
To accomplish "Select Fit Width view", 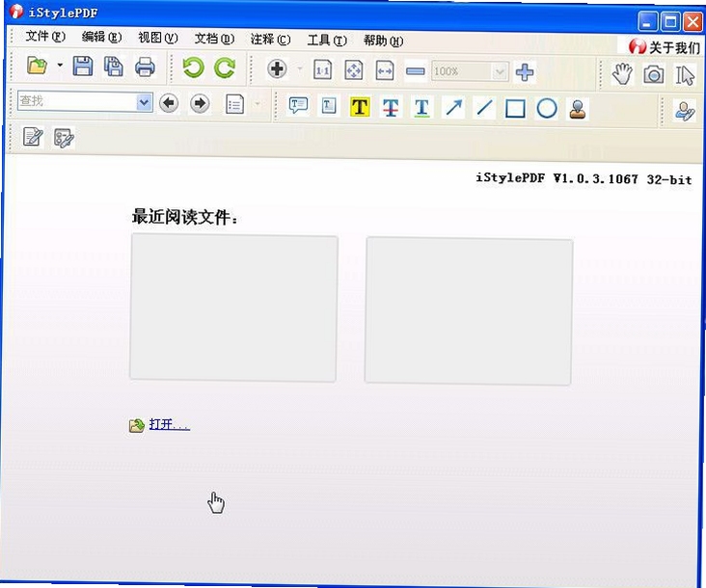I will point(385,71).
